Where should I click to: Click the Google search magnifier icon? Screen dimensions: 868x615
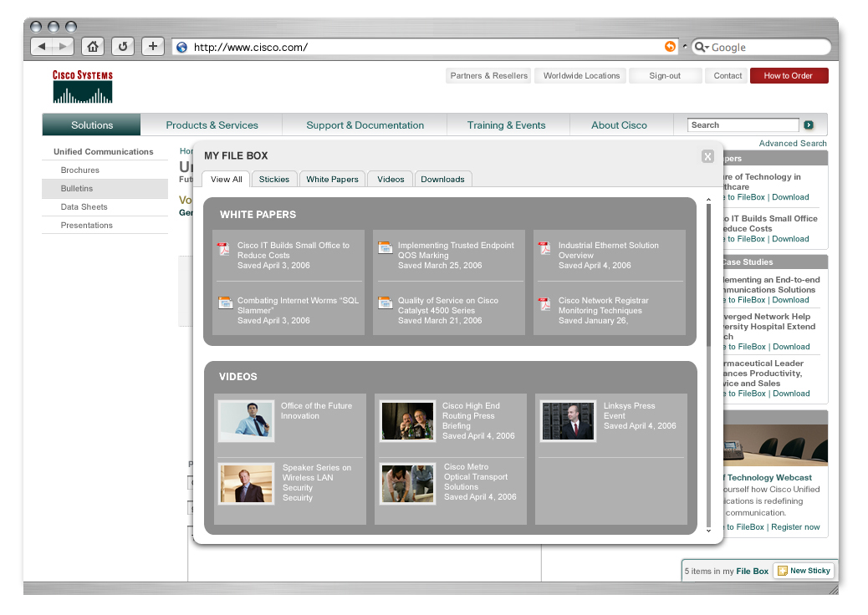pos(699,47)
